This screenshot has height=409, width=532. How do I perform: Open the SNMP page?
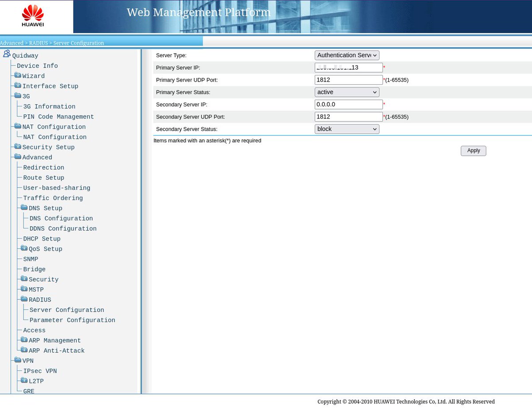click(x=31, y=260)
